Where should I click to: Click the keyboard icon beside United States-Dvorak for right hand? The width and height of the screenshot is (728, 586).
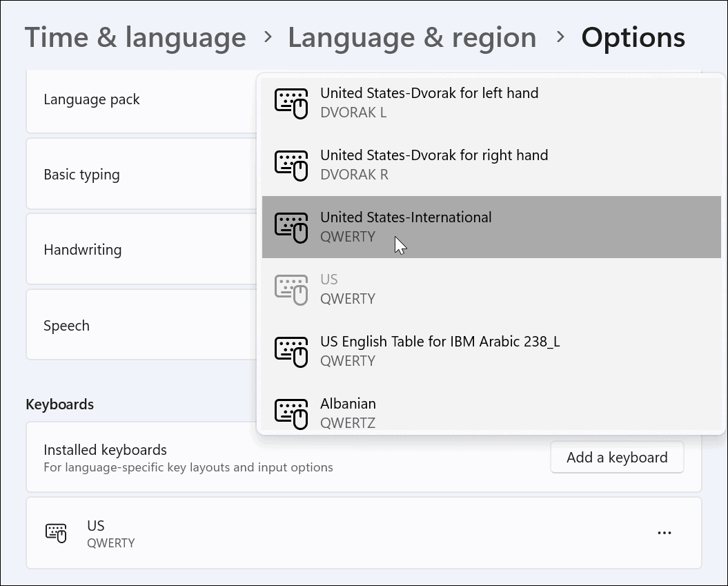(x=291, y=164)
